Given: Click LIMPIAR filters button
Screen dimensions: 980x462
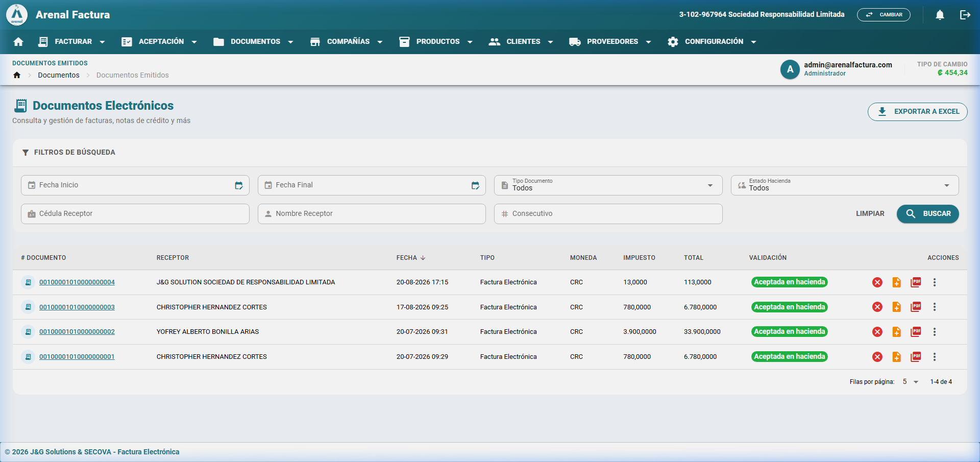Looking at the screenshot, I should (x=870, y=214).
